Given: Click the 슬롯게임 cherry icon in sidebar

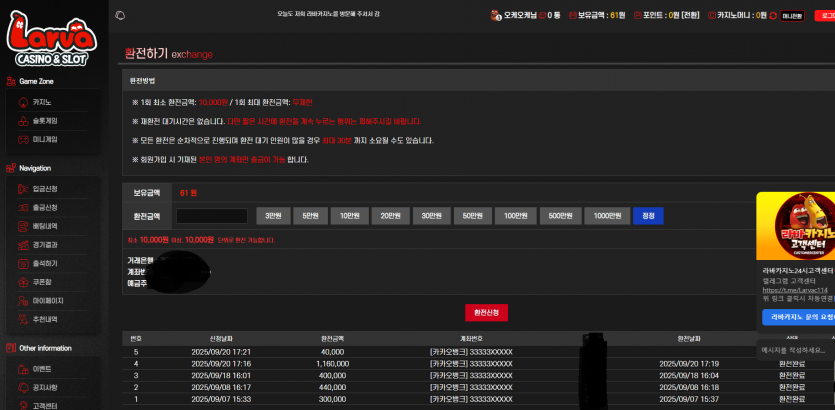Looking at the screenshot, I should coord(23,121).
